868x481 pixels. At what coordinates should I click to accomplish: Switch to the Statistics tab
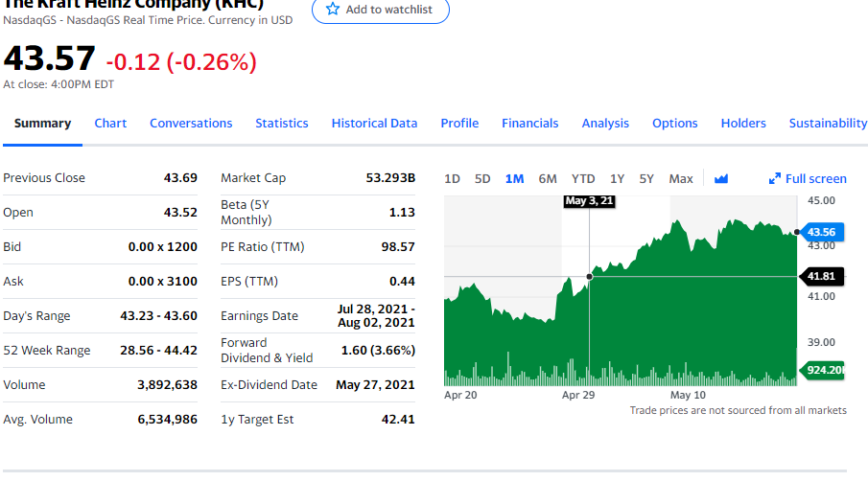click(282, 124)
